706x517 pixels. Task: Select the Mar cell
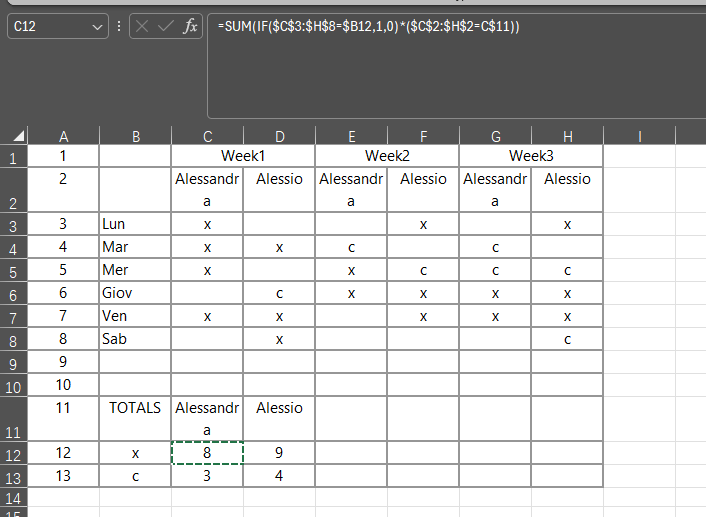tap(135, 247)
